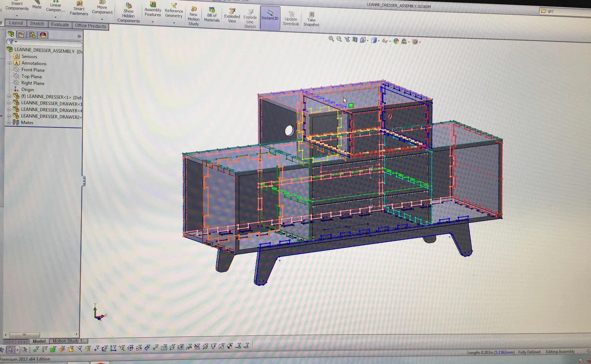Open the Layout tab
The image size is (591, 364).
[x=16, y=23]
